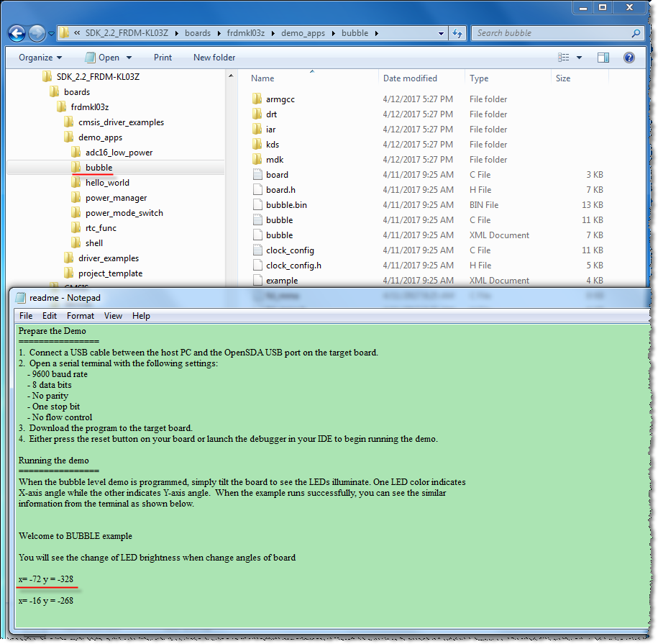Toggle the preview pane icon

tap(603, 58)
